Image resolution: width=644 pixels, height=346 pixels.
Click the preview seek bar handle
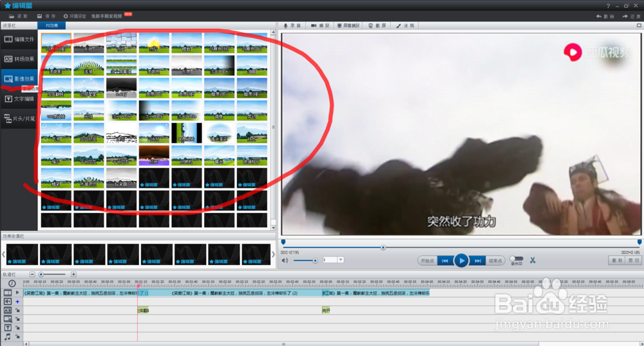coord(383,248)
